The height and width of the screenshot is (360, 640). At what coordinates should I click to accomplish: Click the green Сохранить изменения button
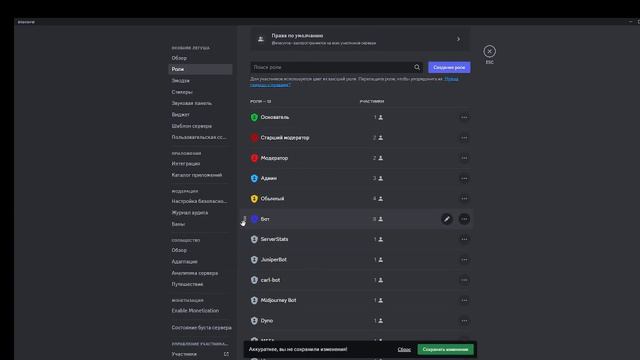(x=445, y=349)
